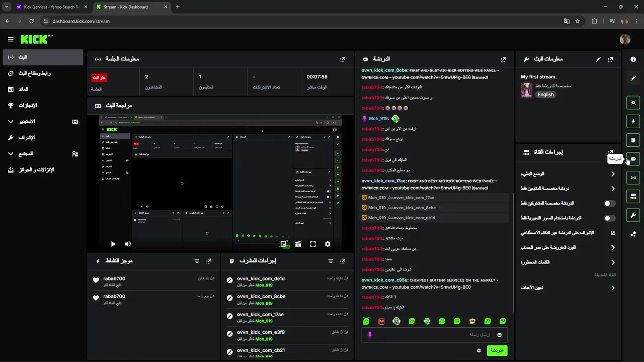
Task: Open the user avatar menu in Kick header
Action: [625, 39]
